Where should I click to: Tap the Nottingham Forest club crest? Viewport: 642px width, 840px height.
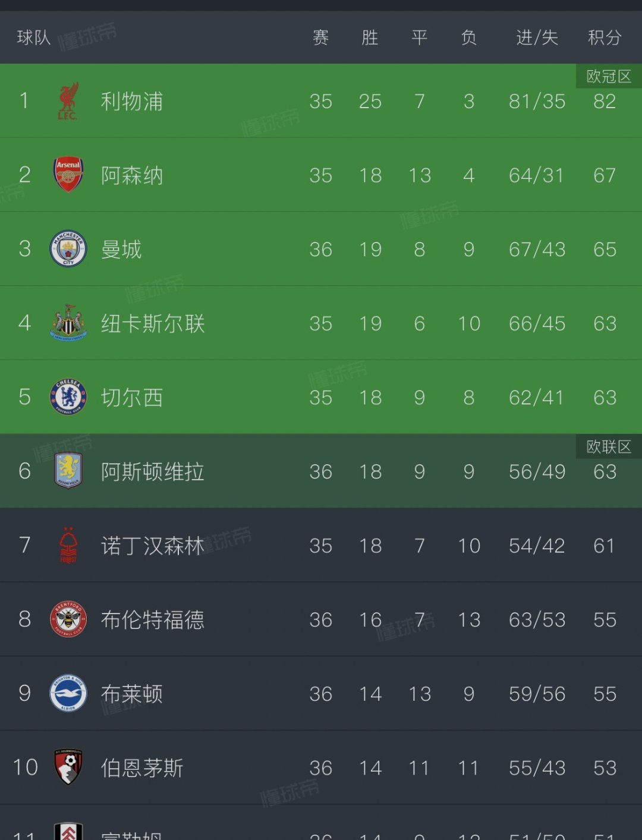click(68, 545)
